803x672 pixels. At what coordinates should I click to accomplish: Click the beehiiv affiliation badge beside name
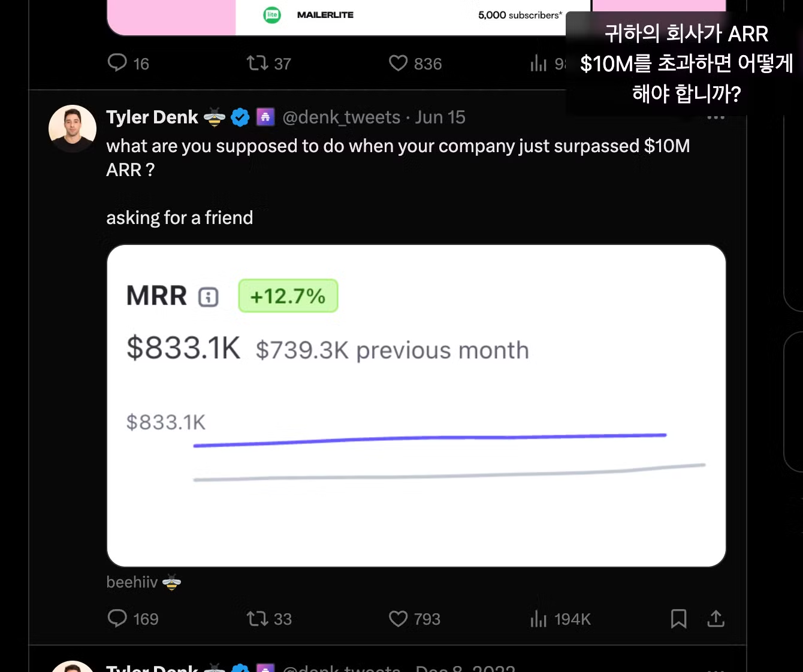265,117
